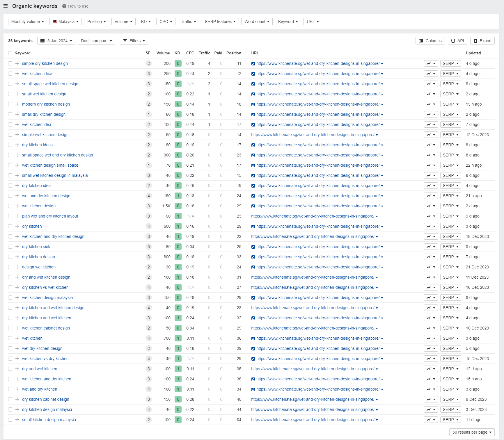The image size is (504, 440).
Task: Open the SERP features filter menu
Action: (x=220, y=22)
